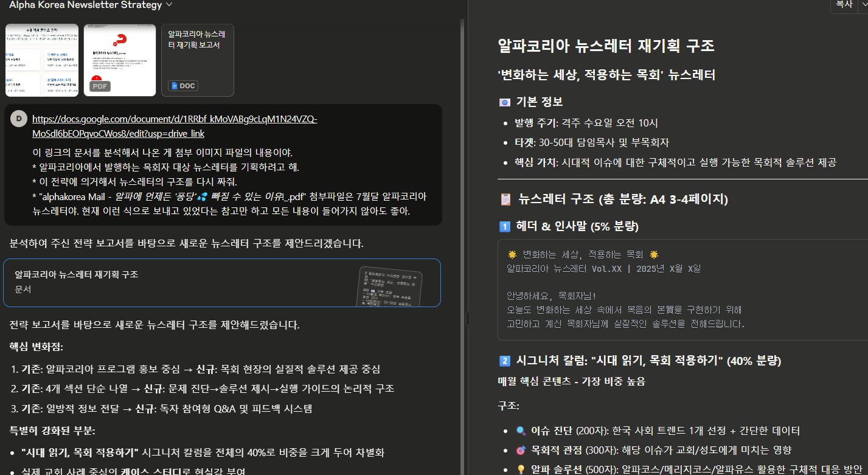Image resolution: width=868 pixels, height=475 pixels.
Task: Click the document preview icon in the artifact card
Action: pyautogui.click(x=389, y=286)
